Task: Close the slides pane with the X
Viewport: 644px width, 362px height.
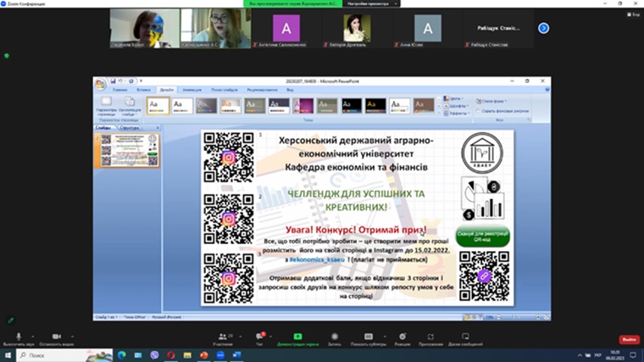Action: 158,128
